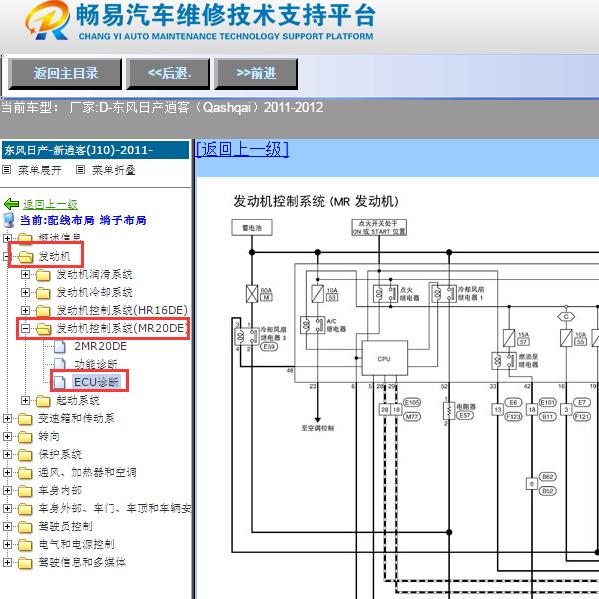Click the 发动机 folder icon
This screenshot has height=599, width=599.
26,257
